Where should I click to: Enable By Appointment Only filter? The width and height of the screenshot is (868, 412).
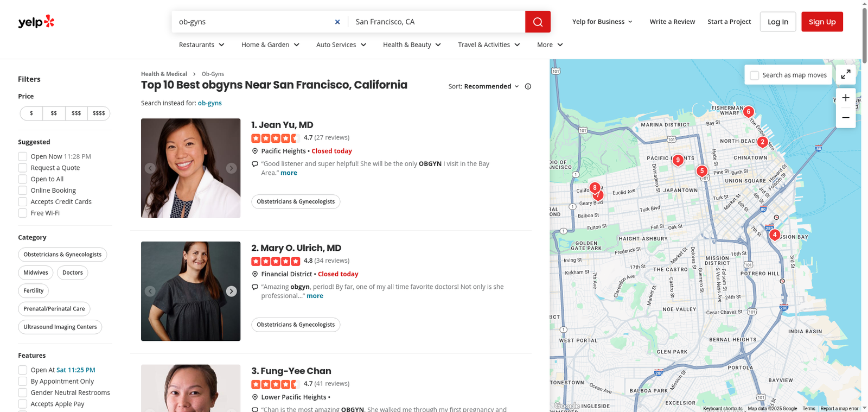(x=23, y=382)
